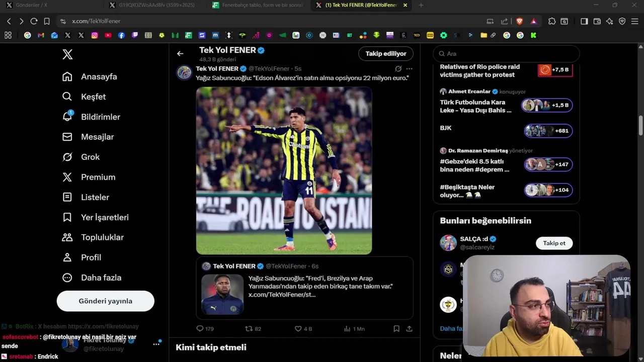The image size is (644, 362).
Task: Open Beşiktaşta Neler oluyor space
Action: 506,191
